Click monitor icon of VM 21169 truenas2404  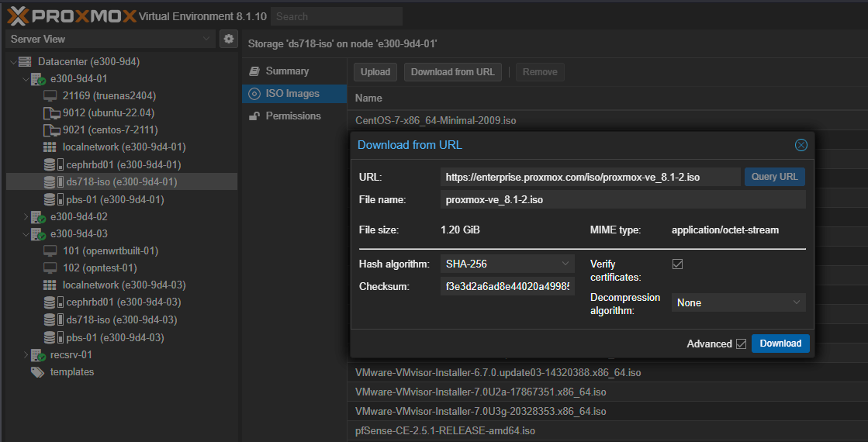click(50, 96)
